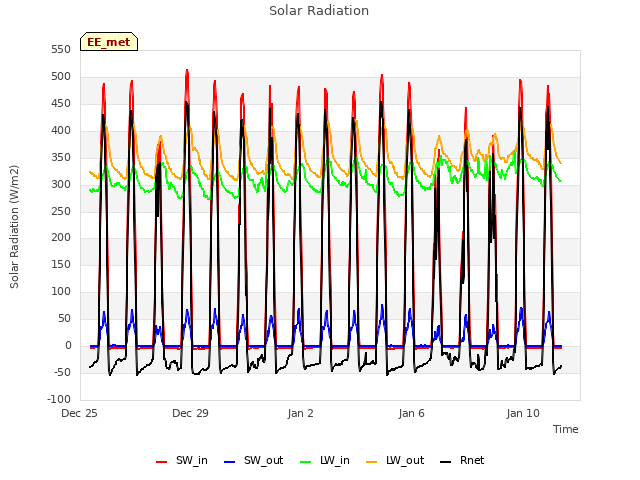Select the LW_in legend entry

pyautogui.click(x=325, y=460)
